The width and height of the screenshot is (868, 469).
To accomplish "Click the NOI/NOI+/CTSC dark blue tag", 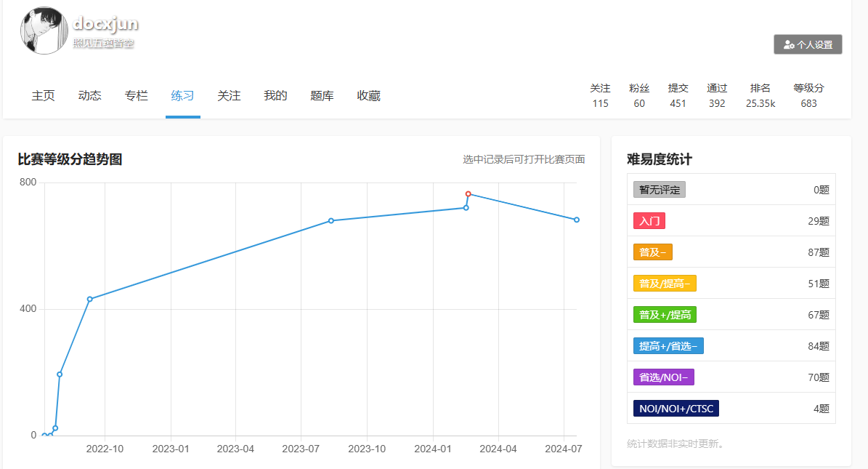I will click(x=676, y=409).
